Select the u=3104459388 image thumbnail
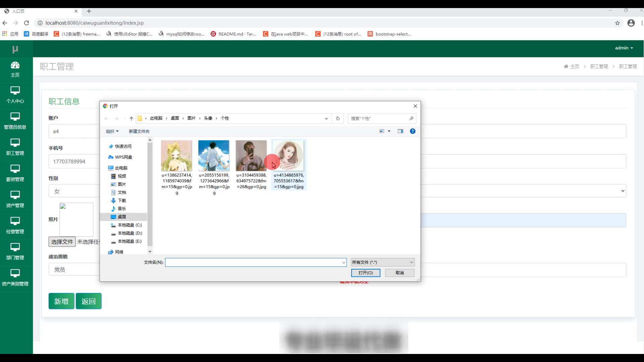644x362 pixels. tap(251, 156)
